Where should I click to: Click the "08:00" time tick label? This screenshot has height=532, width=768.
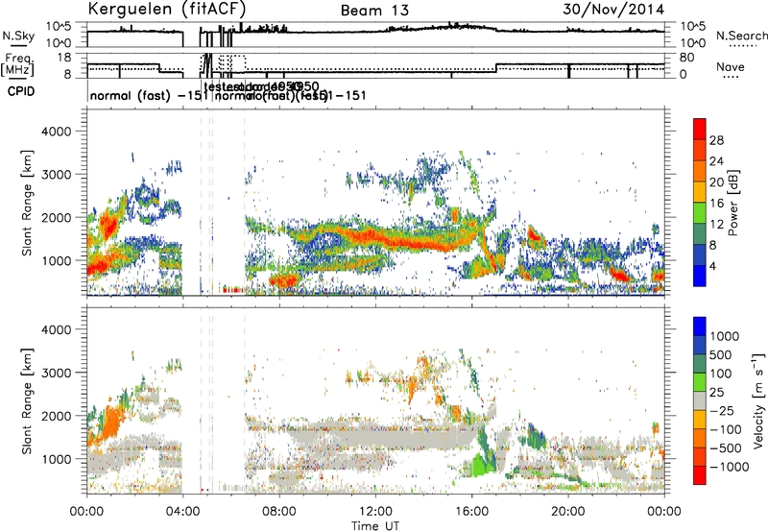point(278,512)
